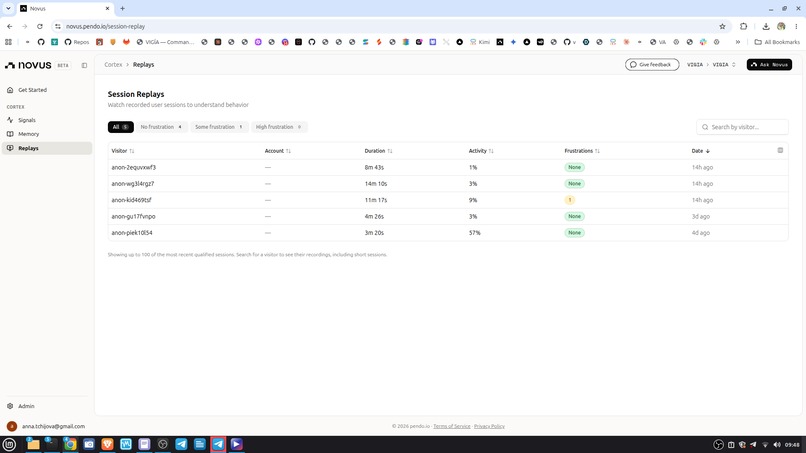Sort table by Visitor column
The image size is (806, 453).
point(123,151)
